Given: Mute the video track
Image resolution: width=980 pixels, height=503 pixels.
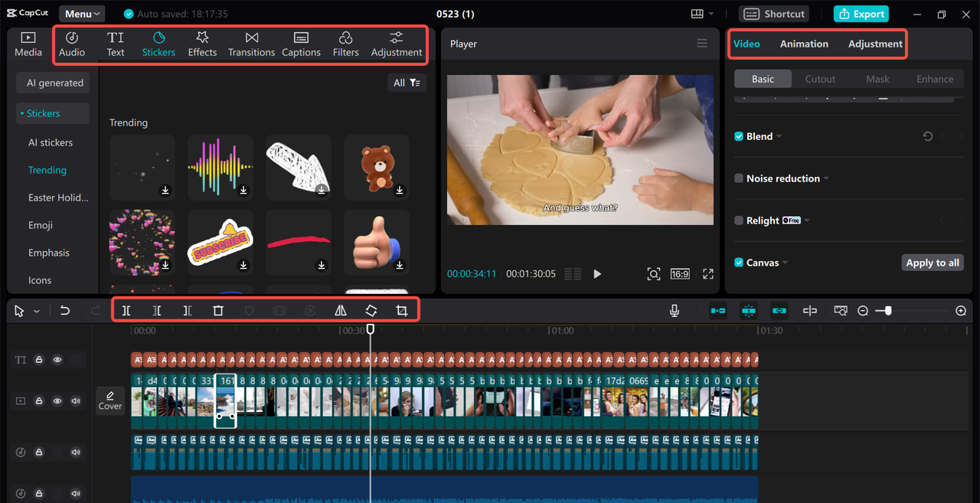Looking at the screenshot, I should 76,401.
